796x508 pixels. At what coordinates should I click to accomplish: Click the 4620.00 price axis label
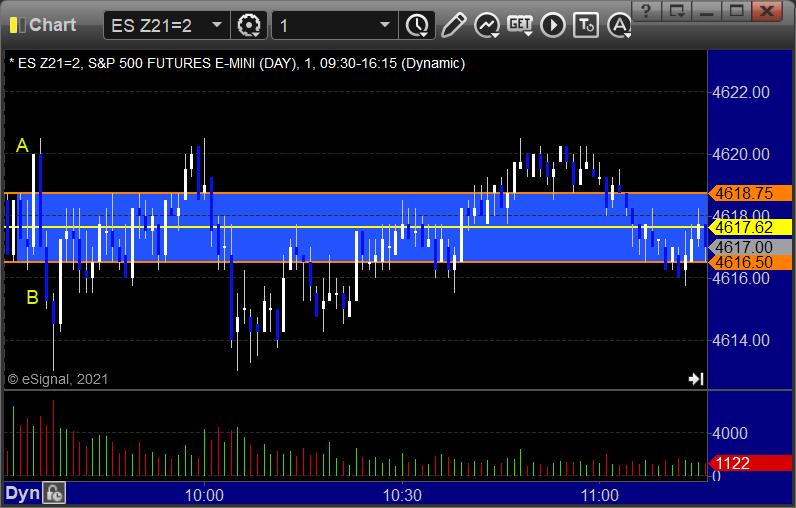click(741, 154)
